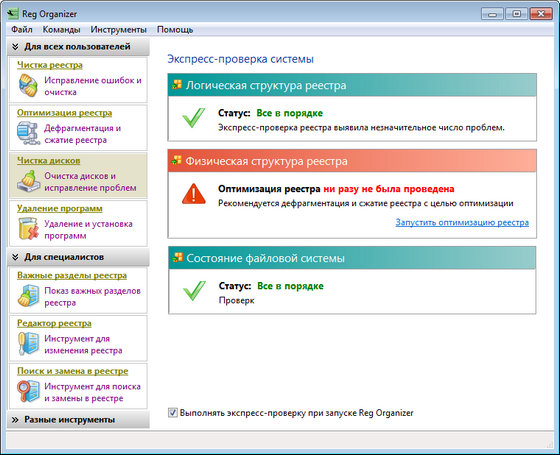Toggle express check at startup checkbox
This screenshot has height=455, width=560.
(x=173, y=413)
